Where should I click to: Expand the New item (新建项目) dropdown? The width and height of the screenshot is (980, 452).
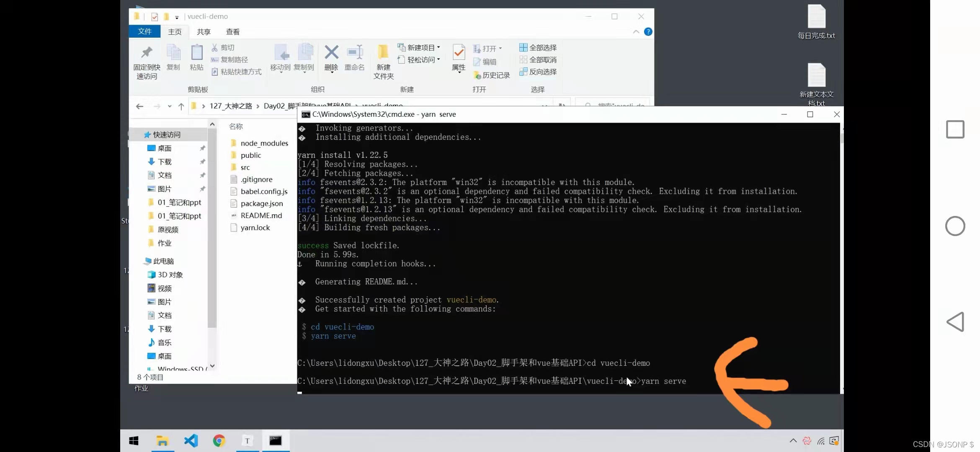coord(419,48)
